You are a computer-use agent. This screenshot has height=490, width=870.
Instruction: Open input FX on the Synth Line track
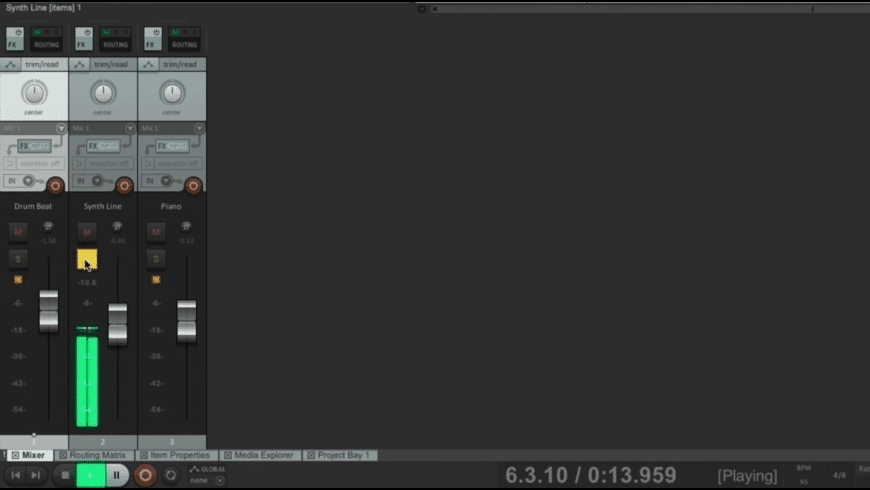click(103, 146)
